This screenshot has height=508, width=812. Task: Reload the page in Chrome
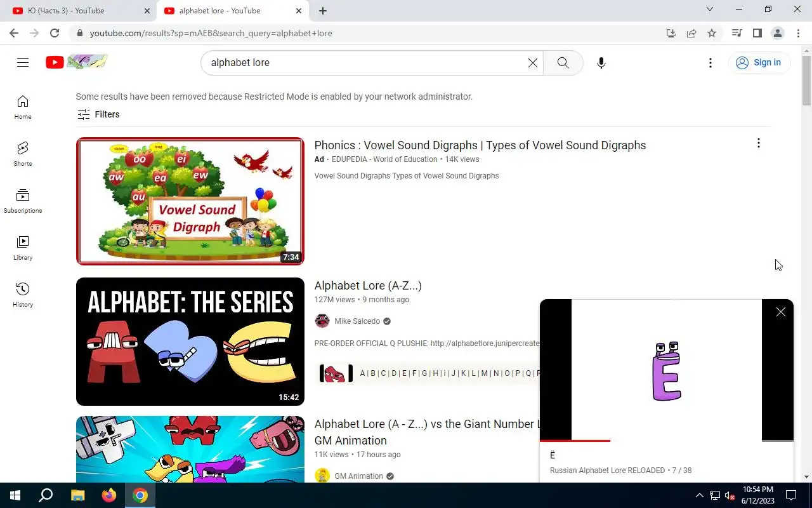tap(55, 33)
